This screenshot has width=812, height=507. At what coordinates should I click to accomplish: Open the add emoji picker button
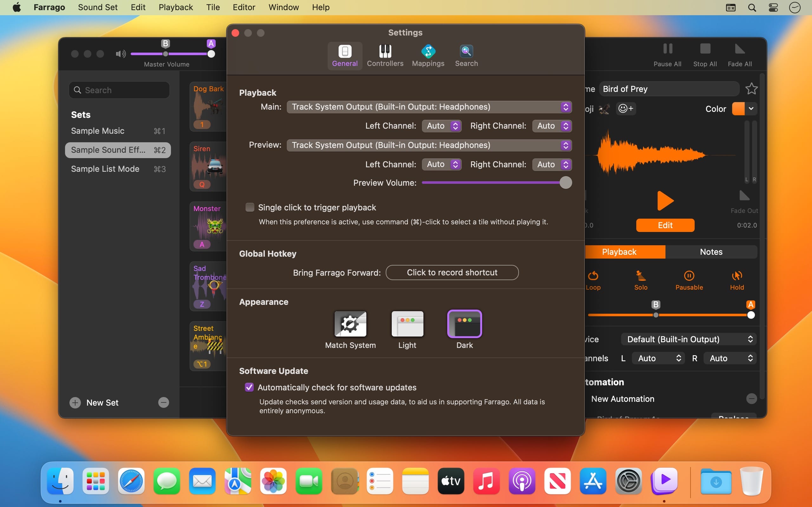625,109
